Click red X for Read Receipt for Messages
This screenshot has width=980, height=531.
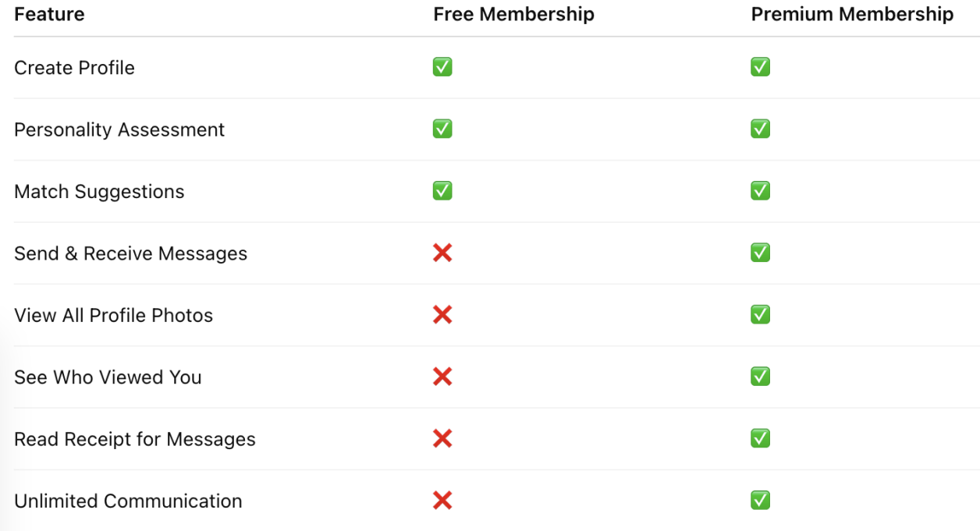pyautogui.click(x=442, y=438)
